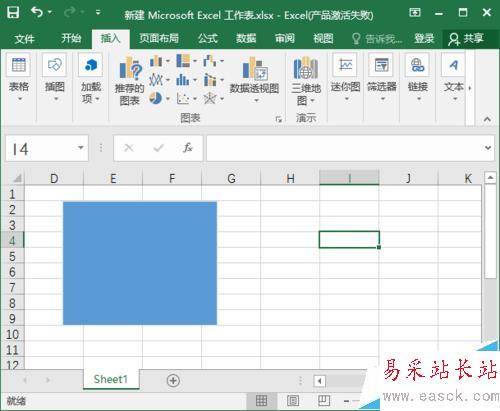Insert a waterfall or stock chart
This screenshot has width=500, height=411.
tap(213, 61)
